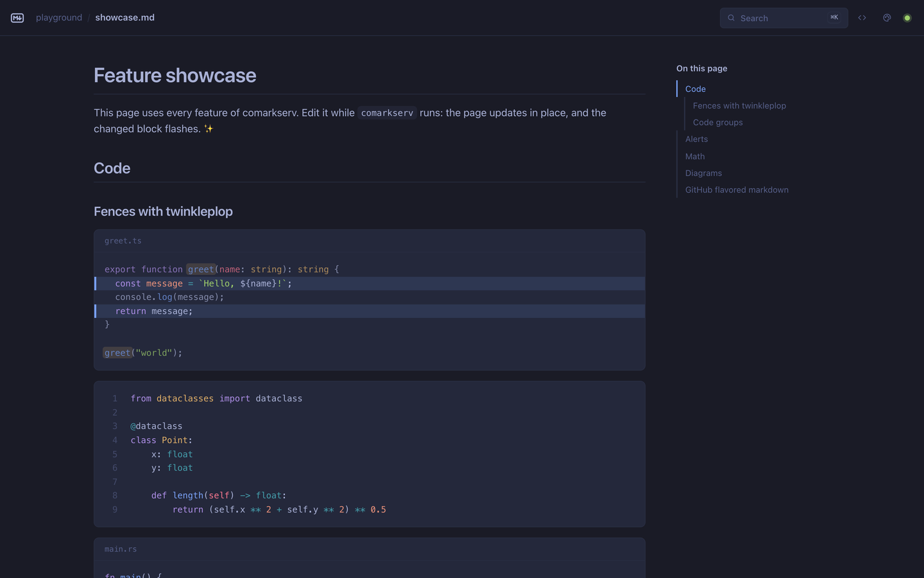Click the Fences with twinkleplop heading
The height and width of the screenshot is (578, 924).
(x=163, y=211)
